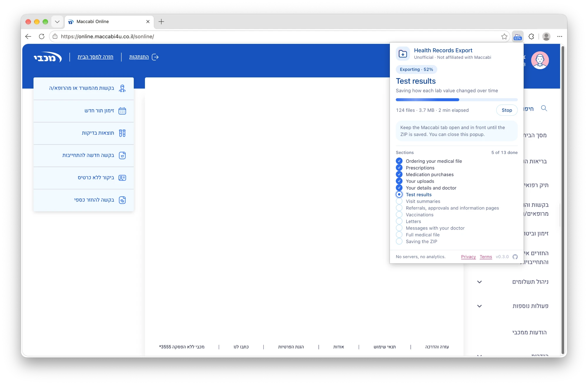Viewport: 588px width, 385px height.
Task: Open הודעות ממכבי in the right menu
Action: tap(529, 332)
